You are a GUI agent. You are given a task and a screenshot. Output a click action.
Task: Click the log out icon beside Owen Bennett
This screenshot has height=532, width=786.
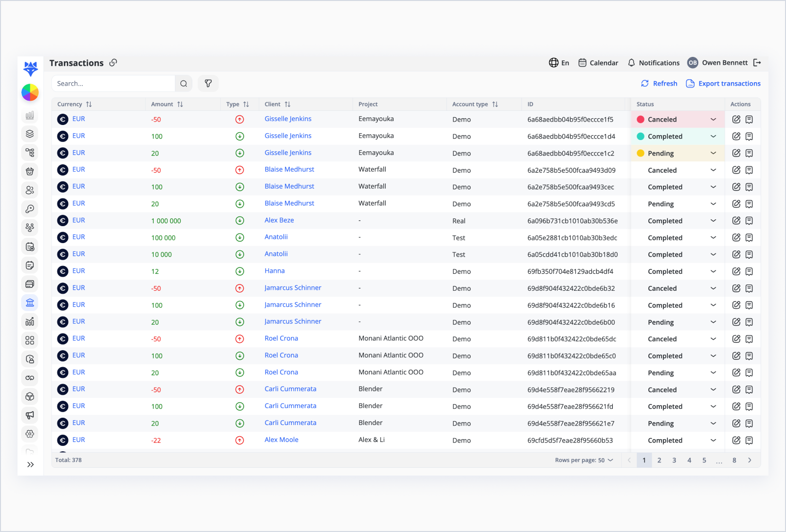pyautogui.click(x=757, y=63)
